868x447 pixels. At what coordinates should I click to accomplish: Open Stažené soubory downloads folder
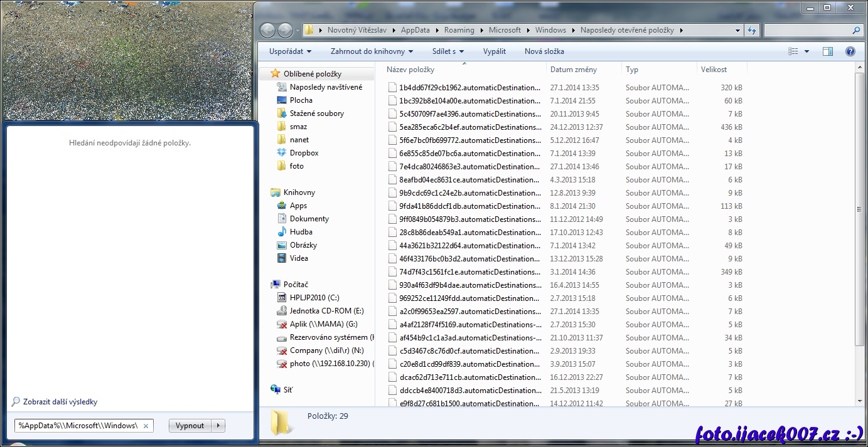tap(316, 113)
